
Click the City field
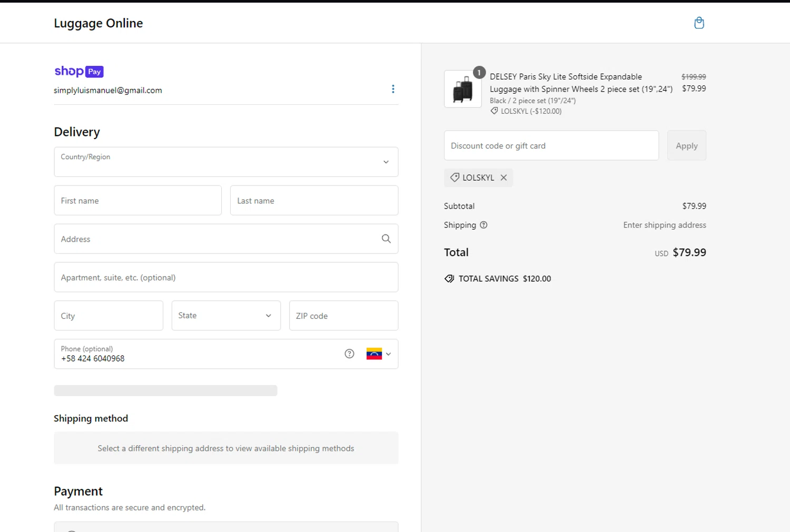click(x=108, y=316)
